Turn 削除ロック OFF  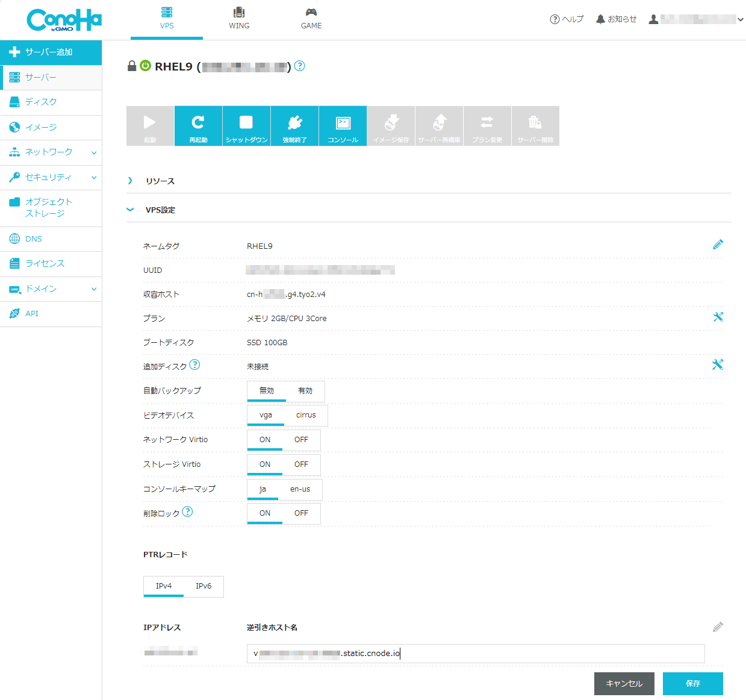pos(301,513)
